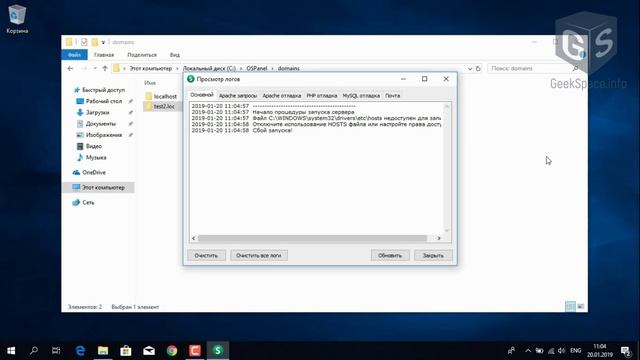640x360 pixels.
Task: Click the Имя column header
Action: click(x=150, y=83)
